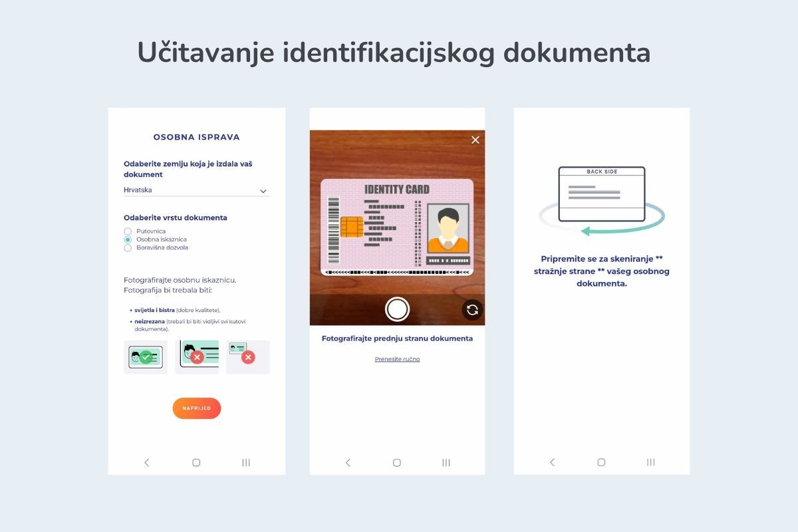798x532 pixels.
Task: Tap home button on first phone screen
Action: tap(196, 463)
